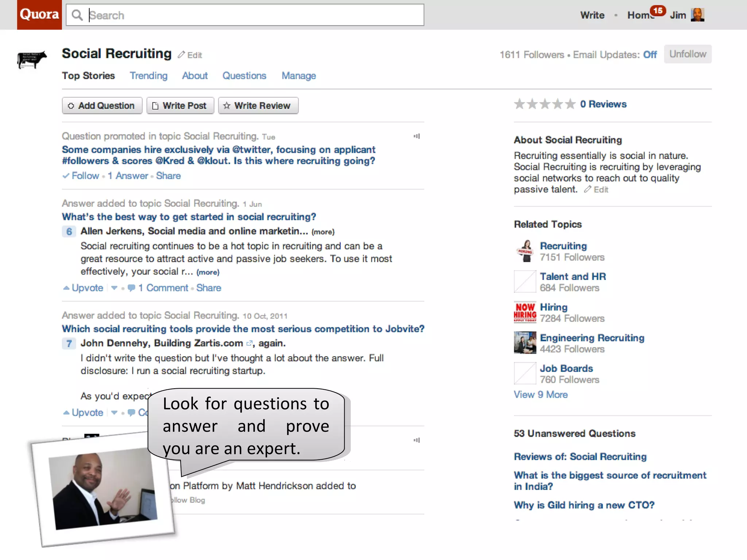Viewport: 747px width, 560px height.
Task: Click the stats bars icon on promoted question
Action: pos(417,136)
